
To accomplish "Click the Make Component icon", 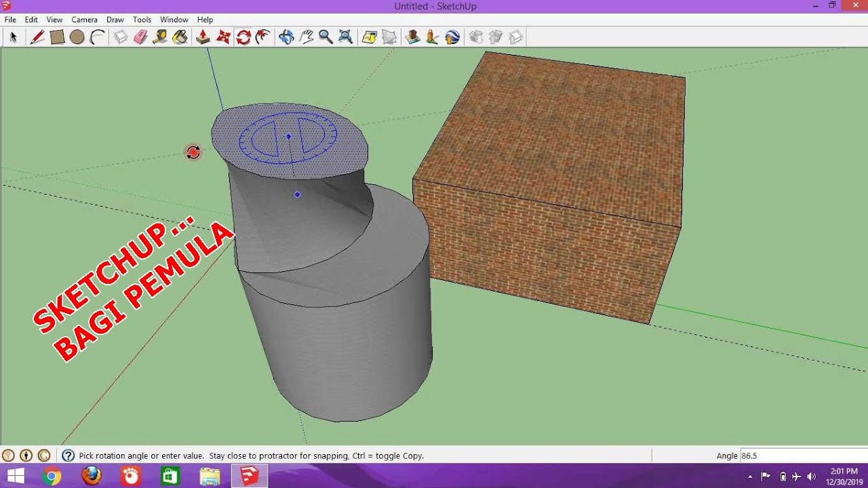I will coord(121,37).
